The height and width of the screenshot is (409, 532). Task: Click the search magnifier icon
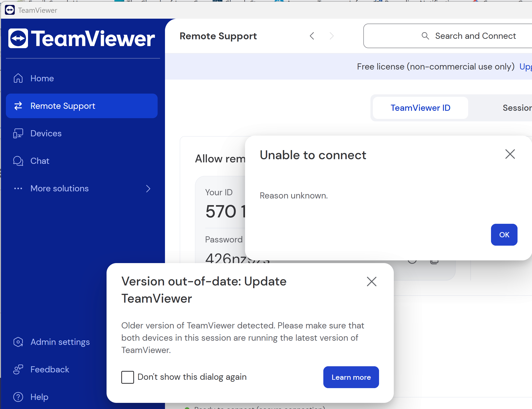click(425, 36)
